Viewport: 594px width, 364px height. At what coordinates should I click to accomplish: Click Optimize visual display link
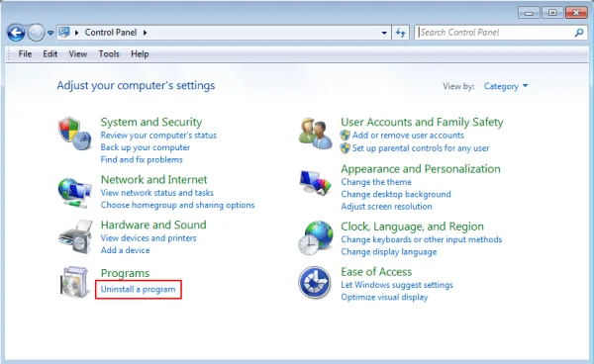pos(384,297)
